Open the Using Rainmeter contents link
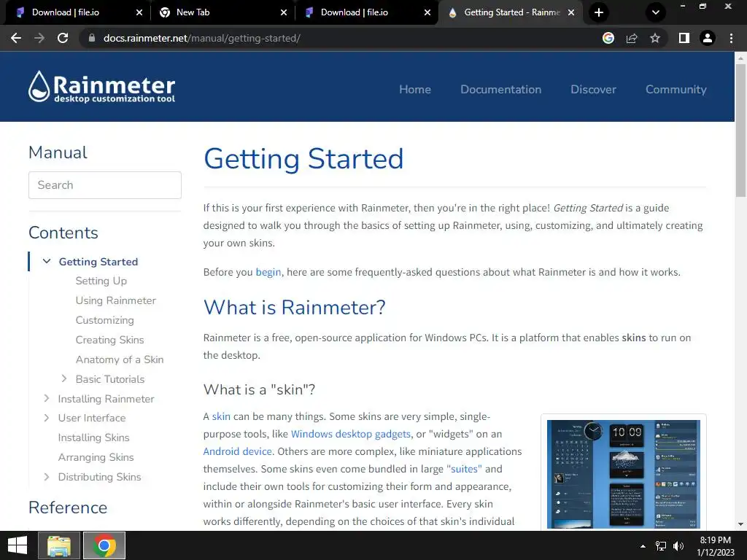Viewport: 747px width, 560px height. click(x=116, y=301)
